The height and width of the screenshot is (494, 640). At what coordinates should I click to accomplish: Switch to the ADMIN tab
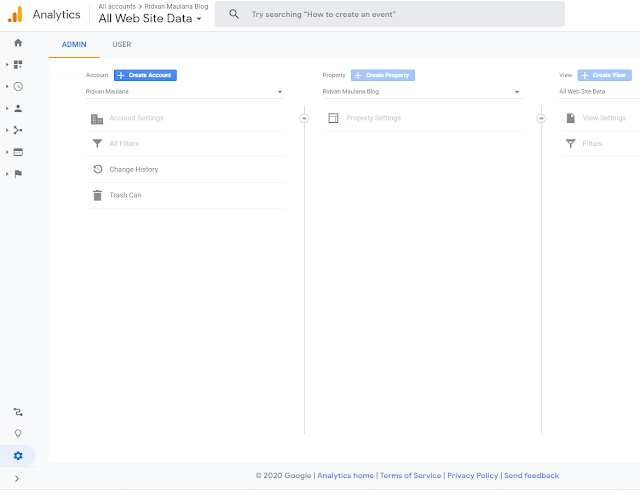click(74, 45)
